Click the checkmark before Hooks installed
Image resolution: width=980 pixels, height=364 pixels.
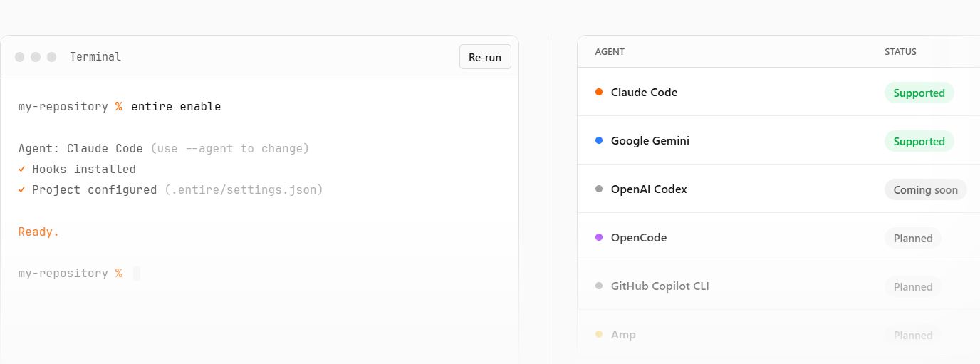click(x=22, y=169)
